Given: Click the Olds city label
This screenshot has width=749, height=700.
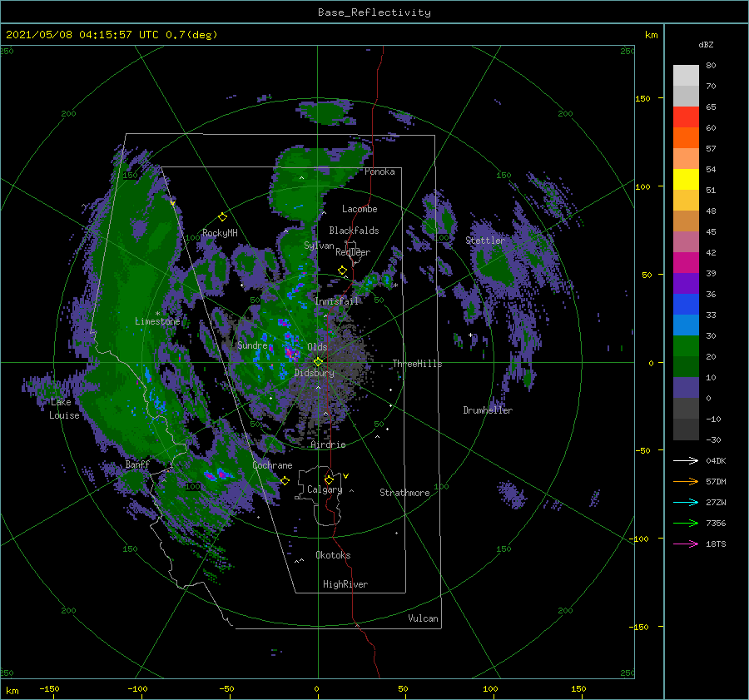Looking at the screenshot, I should click(317, 347).
